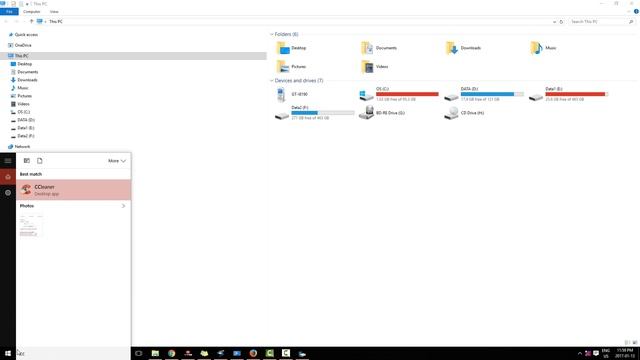The height and width of the screenshot is (360, 640).
Task: Open CCleaner from the Best match result
Action: [73, 190]
